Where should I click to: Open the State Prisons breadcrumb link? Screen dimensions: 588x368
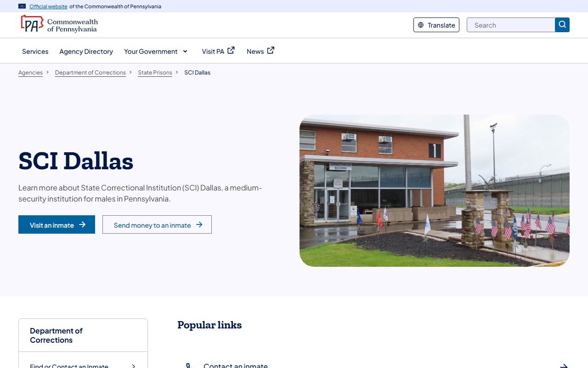click(x=155, y=73)
